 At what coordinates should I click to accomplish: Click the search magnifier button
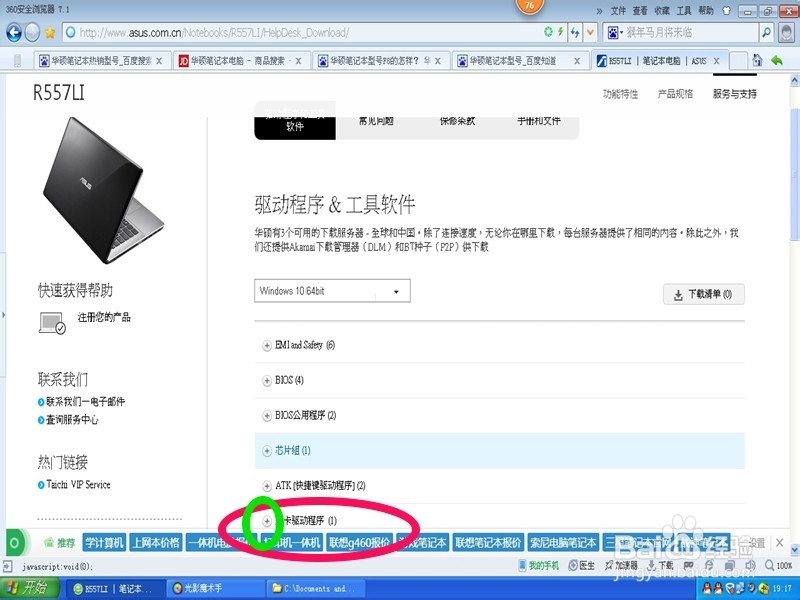click(766, 33)
